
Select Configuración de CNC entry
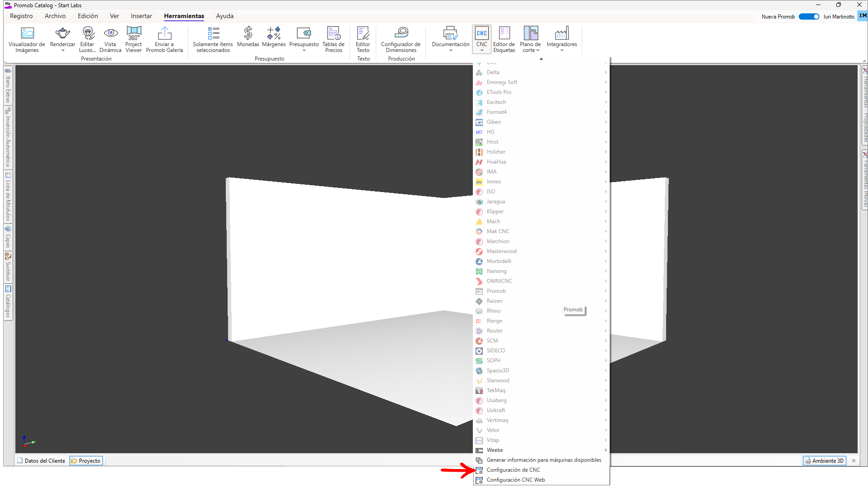[x=541, y=470]
